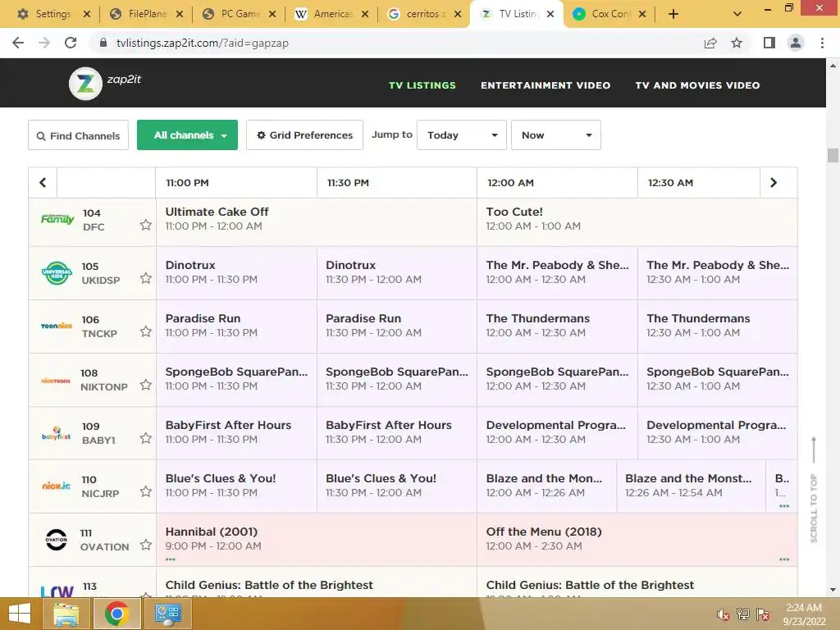Open new browser tab
Image resolution: width=840 pixels, height=630 pixels.
(673, 14)
